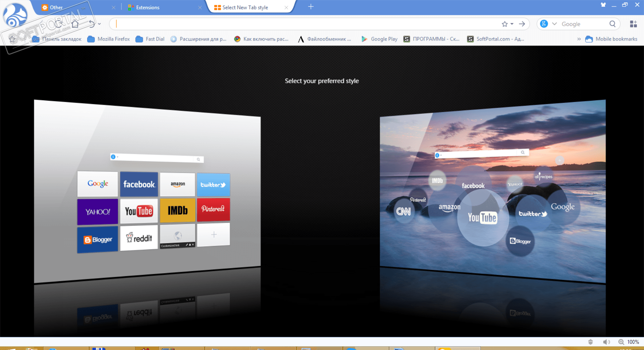Screen dimensions: 644x350
Task: Open the 'Как включить рас...' bookmark
Action: click(261, 39)
